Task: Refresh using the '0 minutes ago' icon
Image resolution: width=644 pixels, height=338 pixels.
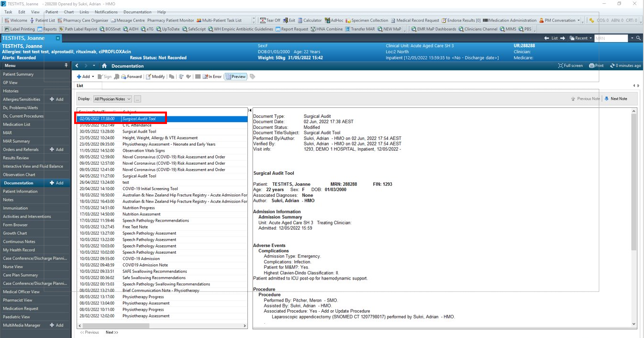Action: [x=612, y=66]
